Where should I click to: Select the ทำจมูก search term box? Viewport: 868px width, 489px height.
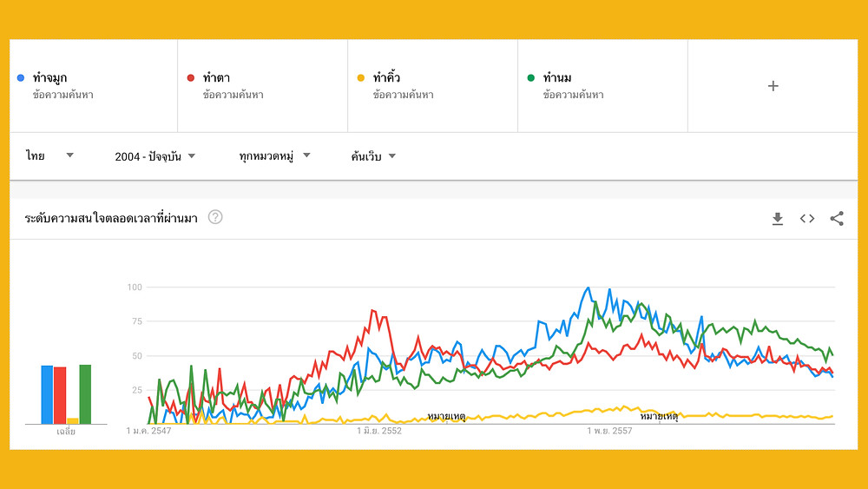pyautogui.click(x=94, y=86)
